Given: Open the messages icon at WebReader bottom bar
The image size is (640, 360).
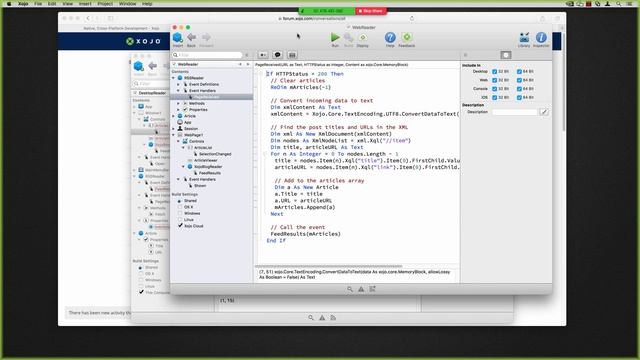Looking at the screenshot, I should [372, 289].
